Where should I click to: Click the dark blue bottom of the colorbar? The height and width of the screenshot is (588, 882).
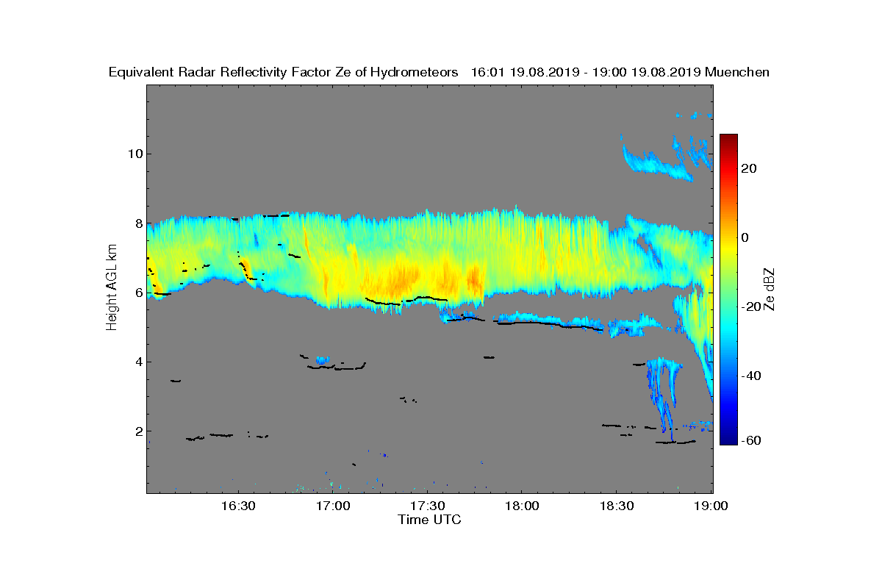point(728,439)
